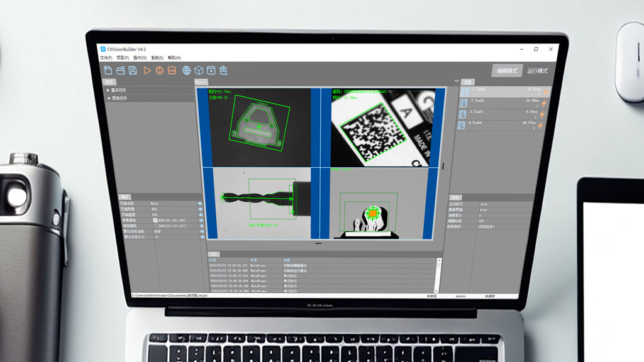Click the blue arrow on the 页面名称 row

[200, 204]
